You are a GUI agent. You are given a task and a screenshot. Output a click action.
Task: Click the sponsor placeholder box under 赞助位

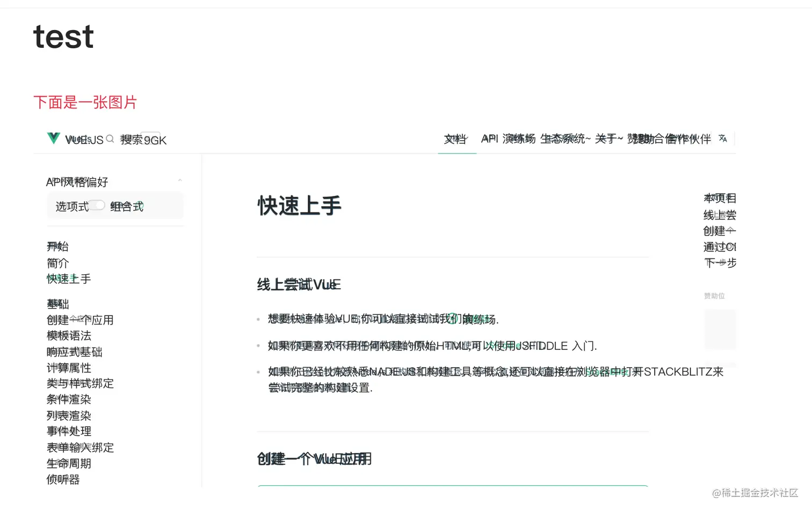click(x=720, y=330)
